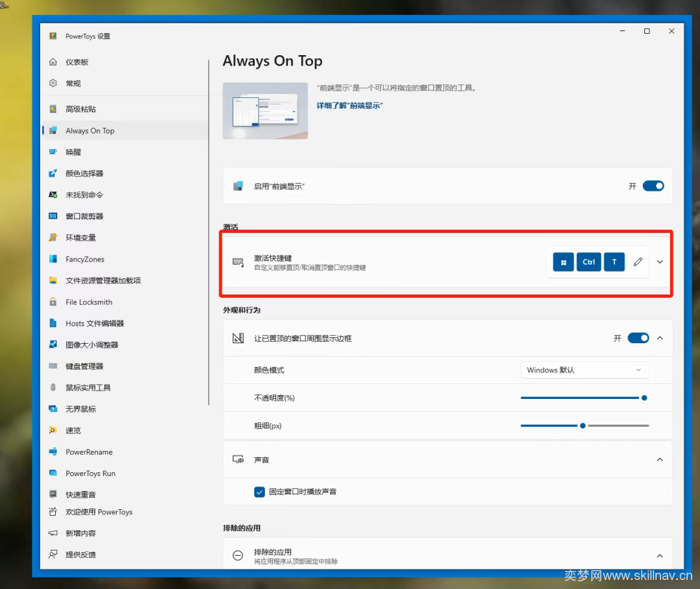Click the Windows key shortcut button
Viewport: 700px width, 589px height.
(x=563, y=262)
